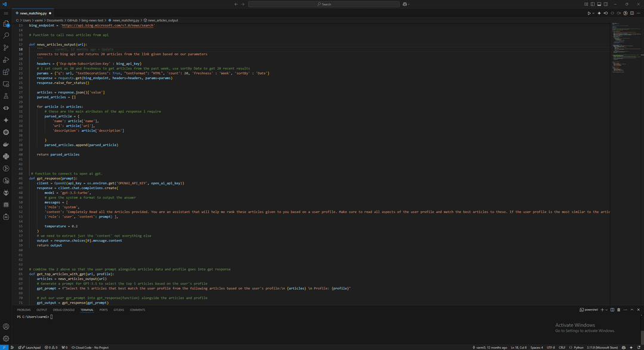
Task: Open the Accounts icon in activity bar
Action: click(6, 326)
